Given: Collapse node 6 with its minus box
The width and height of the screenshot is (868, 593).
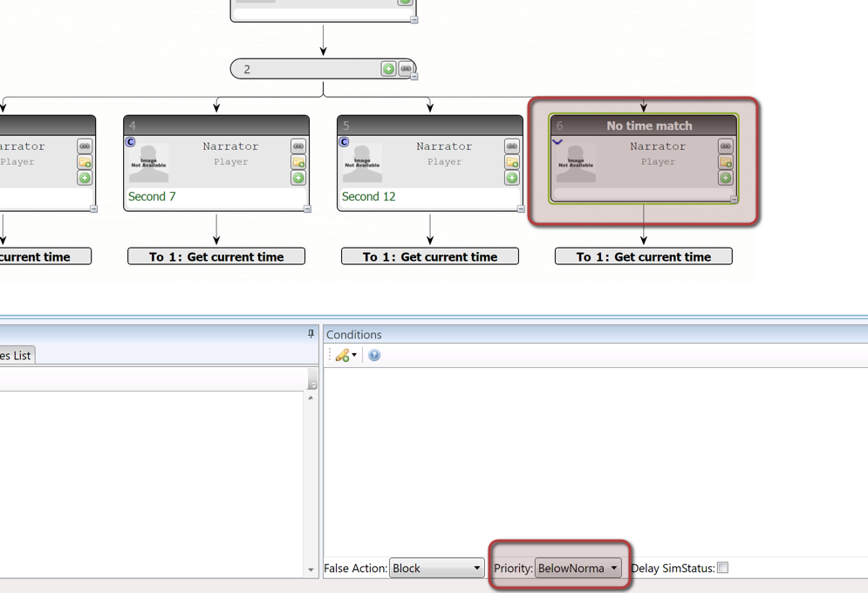Looking at the screenshot, I should [734, 200].
